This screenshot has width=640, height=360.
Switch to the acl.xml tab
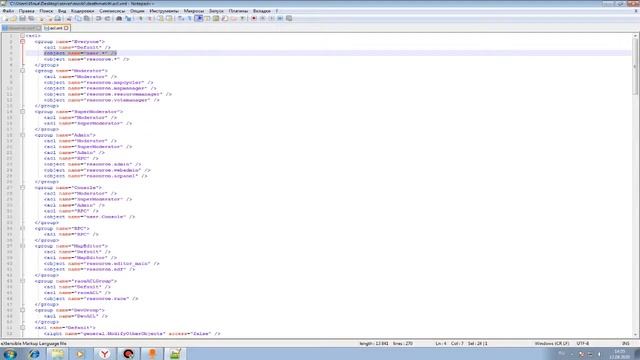[x=56, y=28]
